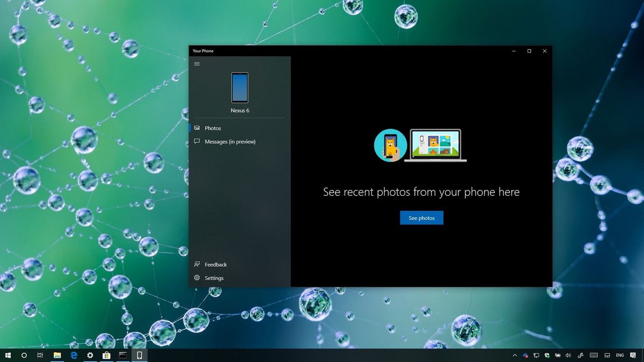Open Windows Security shield tray icon

[x=547, y=356]
